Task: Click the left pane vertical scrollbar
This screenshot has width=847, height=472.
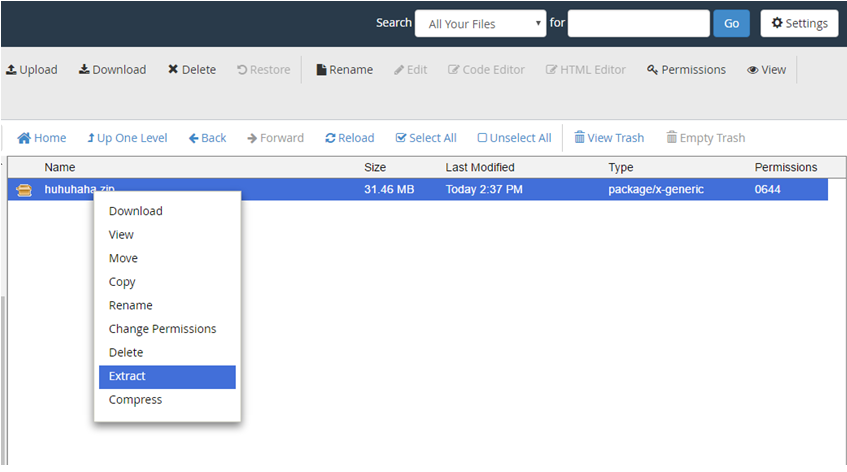Action: (4, 380)
